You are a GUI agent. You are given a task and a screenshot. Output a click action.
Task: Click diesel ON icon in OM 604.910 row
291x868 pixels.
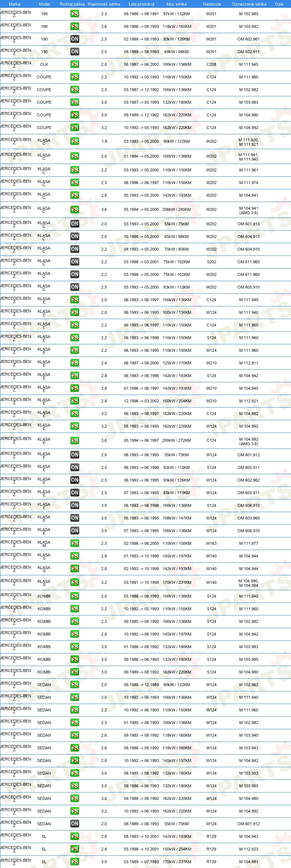[75, 249]
